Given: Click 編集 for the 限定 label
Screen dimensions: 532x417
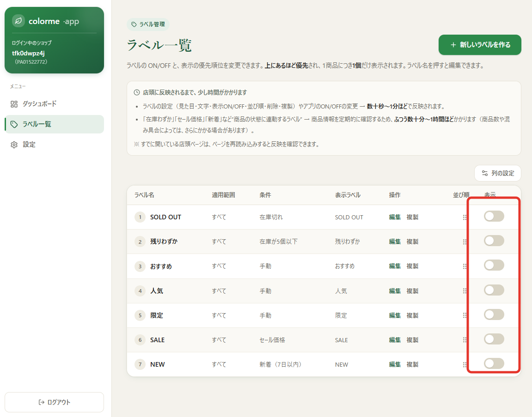Looking at the screenshot, I should [395, 315].
